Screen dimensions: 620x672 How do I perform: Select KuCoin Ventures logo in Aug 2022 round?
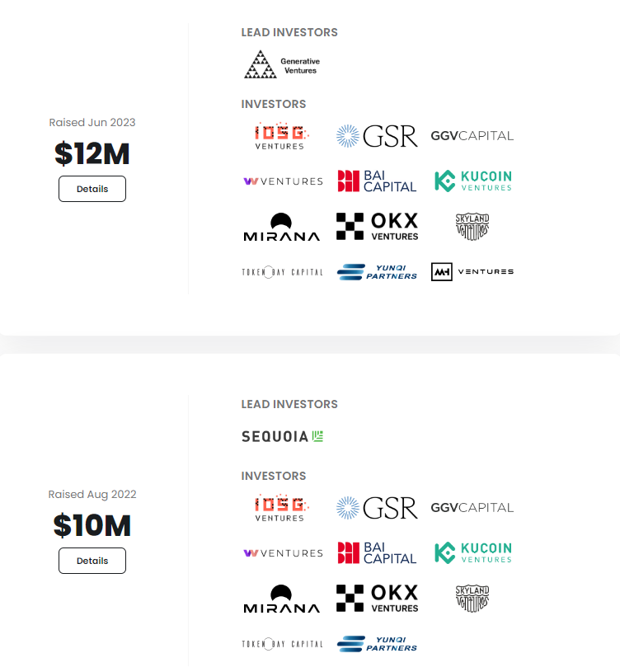click(x=473, y=553)
